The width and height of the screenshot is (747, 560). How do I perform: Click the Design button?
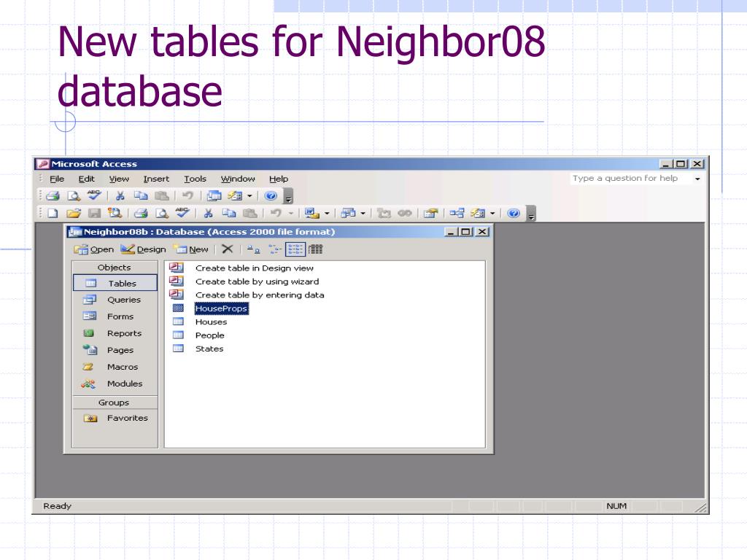(143, 249)
